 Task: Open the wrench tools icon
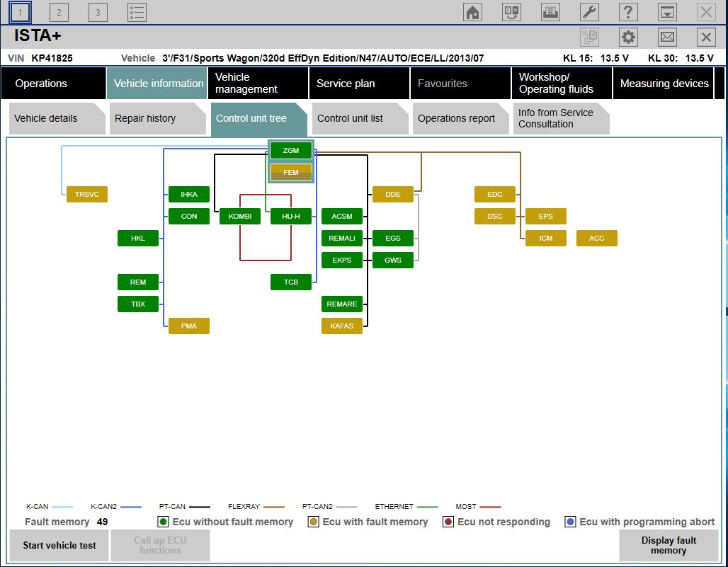(589, 12)
